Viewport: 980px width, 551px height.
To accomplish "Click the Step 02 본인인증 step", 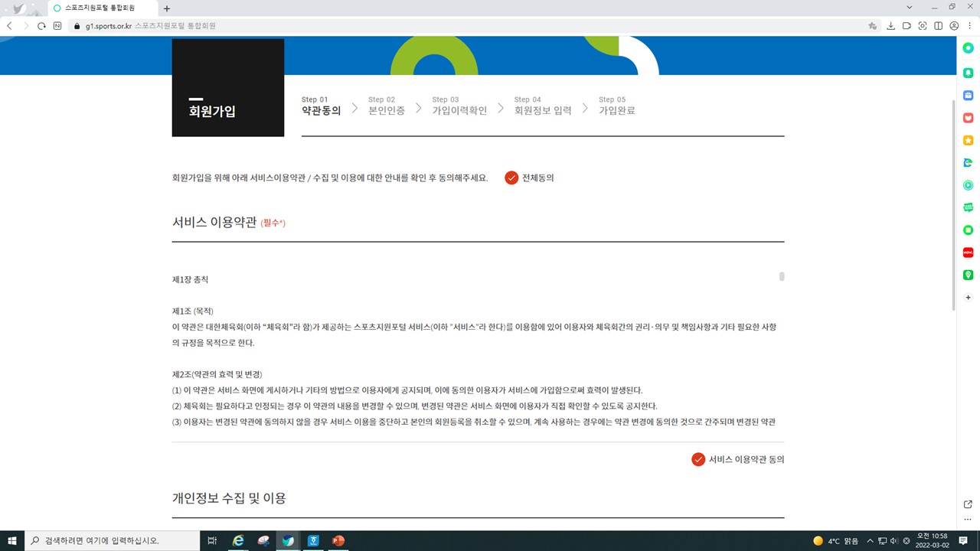I will point(387,106).
